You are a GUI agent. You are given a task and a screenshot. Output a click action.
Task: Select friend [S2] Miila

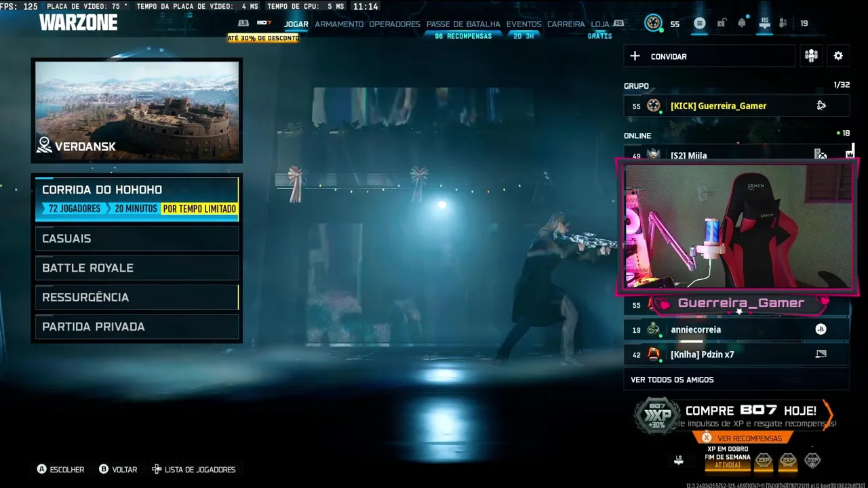coord(736,153)
